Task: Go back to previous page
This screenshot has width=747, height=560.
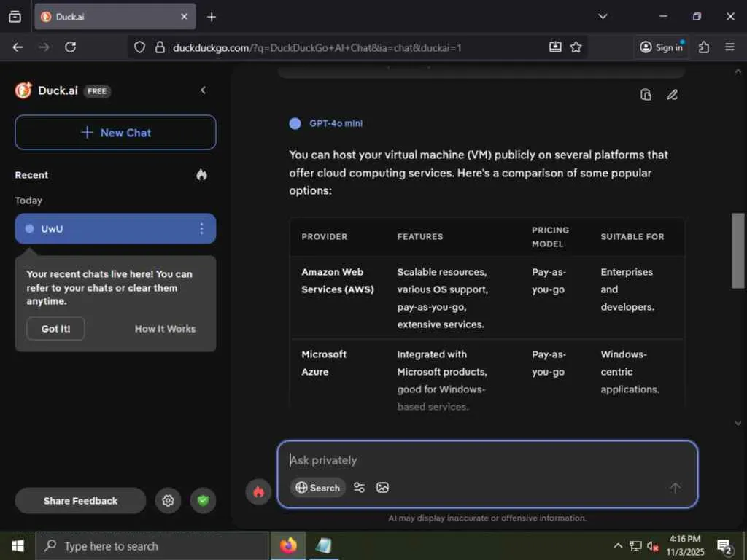Action: (x=18, y=47)
